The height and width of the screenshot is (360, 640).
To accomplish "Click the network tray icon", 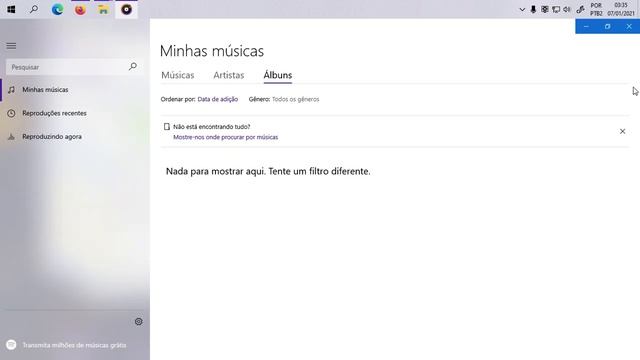I will [556, 9].
